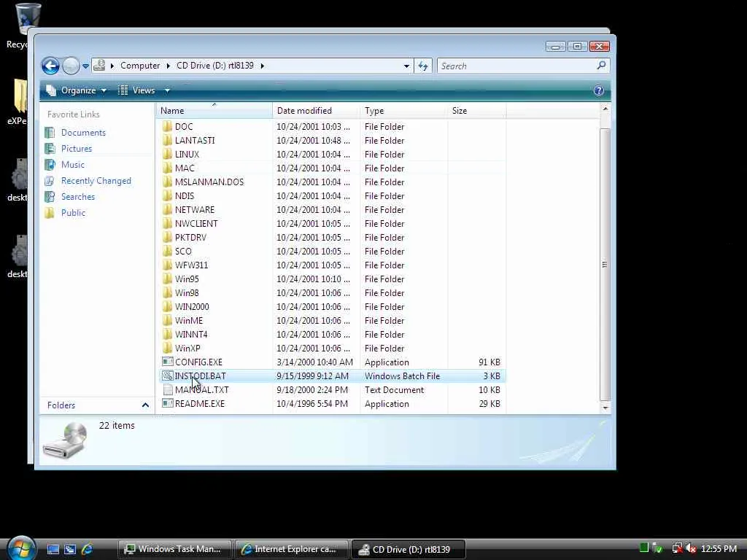Select the INSTODI.BAT batch file icon

167,376
